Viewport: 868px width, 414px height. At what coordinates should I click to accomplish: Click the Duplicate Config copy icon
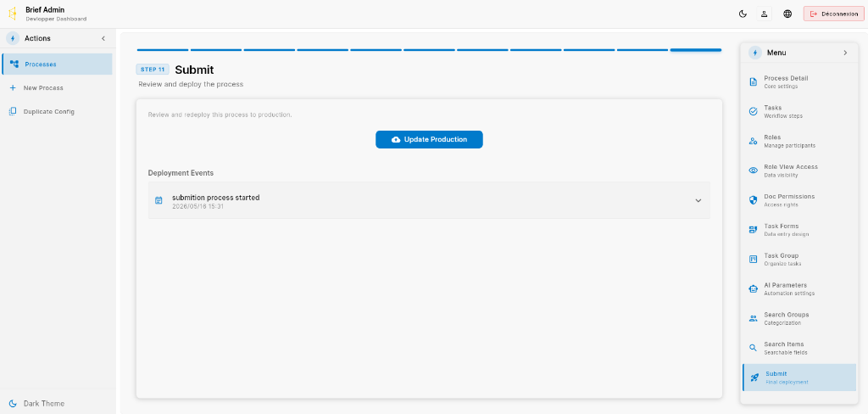(x=13, y=111)
